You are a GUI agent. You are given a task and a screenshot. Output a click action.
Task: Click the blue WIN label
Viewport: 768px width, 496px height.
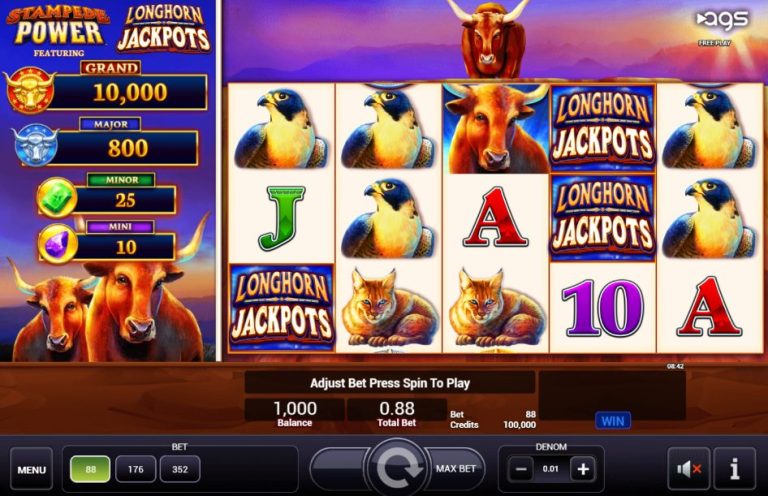coord(613,421)
